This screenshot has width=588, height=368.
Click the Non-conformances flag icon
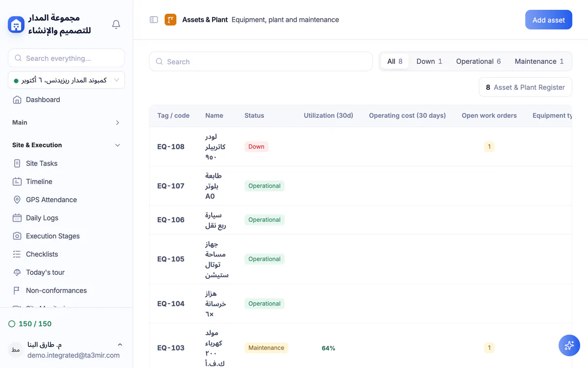click(x=17, y=290)
